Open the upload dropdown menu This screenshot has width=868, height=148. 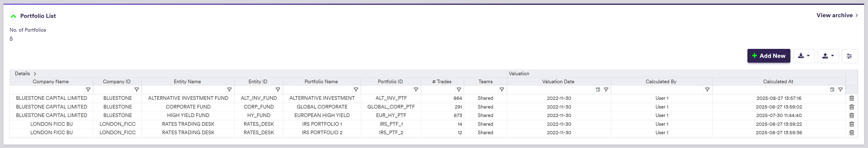coord(828,56)
